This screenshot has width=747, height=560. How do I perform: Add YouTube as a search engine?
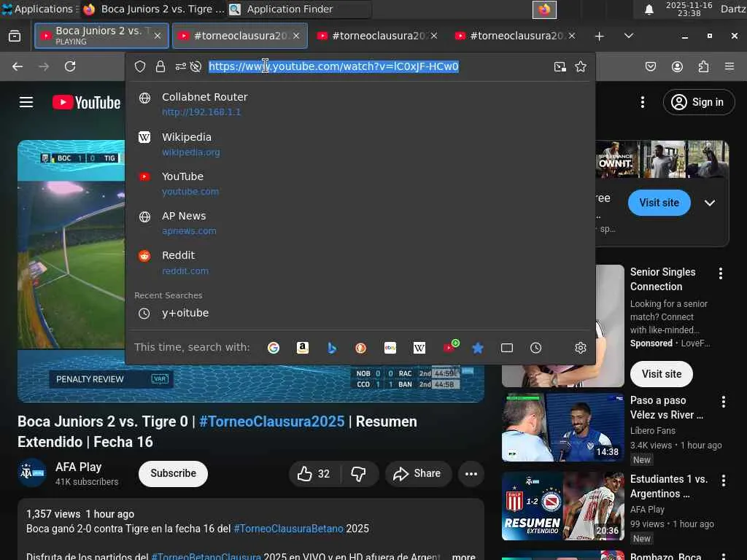tap(450, 346)
